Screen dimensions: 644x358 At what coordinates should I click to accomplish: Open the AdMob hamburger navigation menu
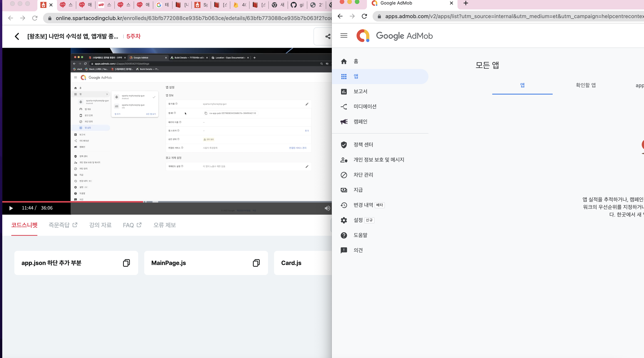coord(344,35)
